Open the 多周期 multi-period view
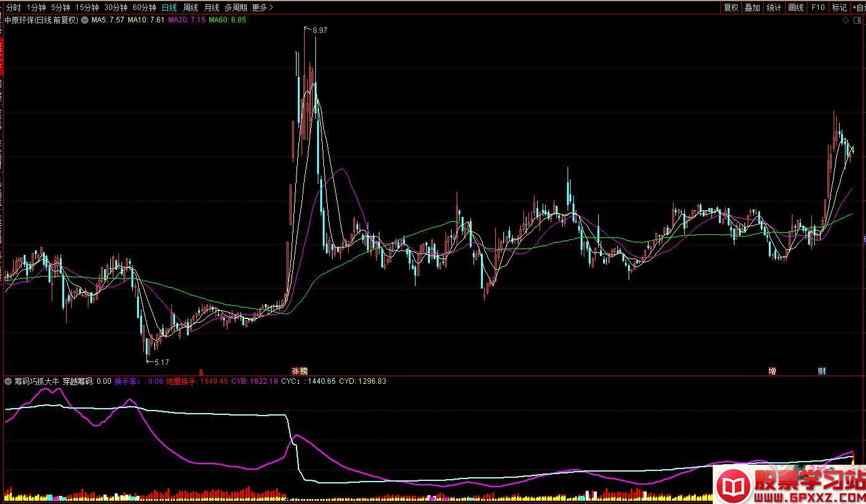 point(236,7)
